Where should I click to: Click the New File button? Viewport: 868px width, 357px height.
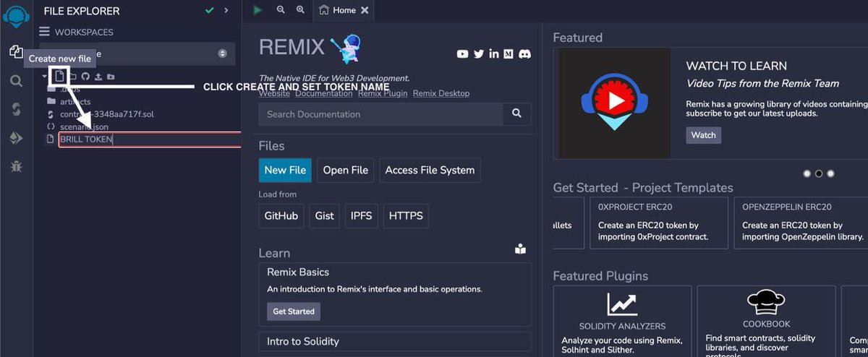[x=285, y=171]
